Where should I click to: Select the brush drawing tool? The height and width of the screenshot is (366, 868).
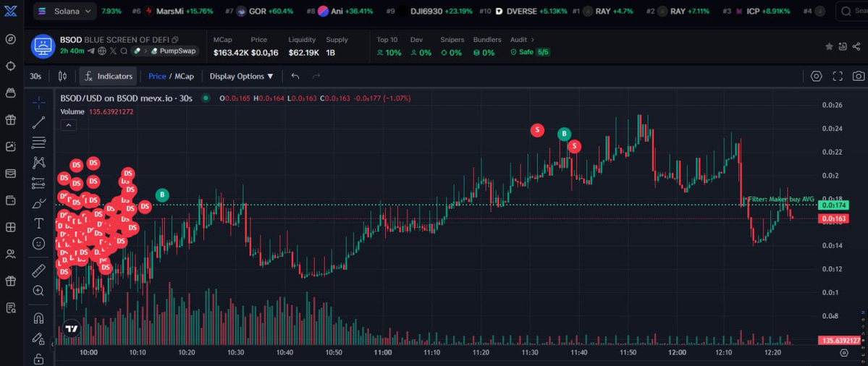point(39,203)
